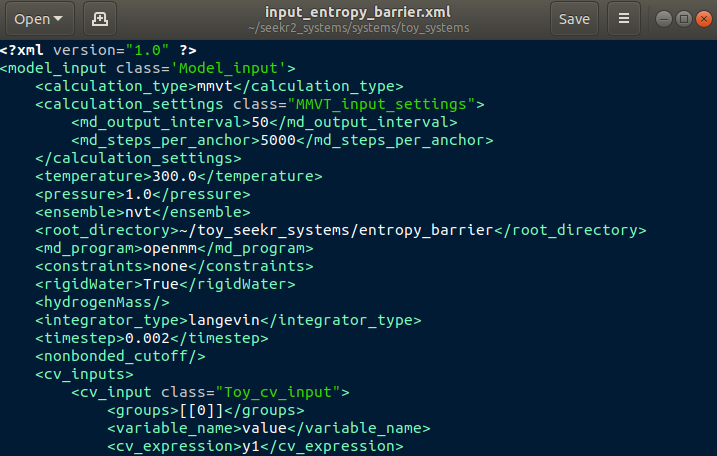Click the temperature value 300.0
The image size is (717, 456).
(x=174, y=176)
